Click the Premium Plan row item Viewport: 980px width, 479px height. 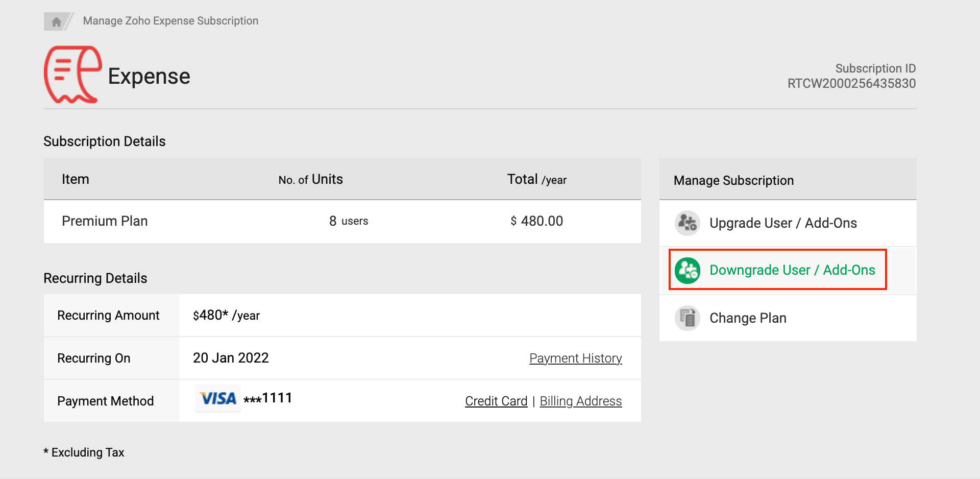click(x=105, y=221)
